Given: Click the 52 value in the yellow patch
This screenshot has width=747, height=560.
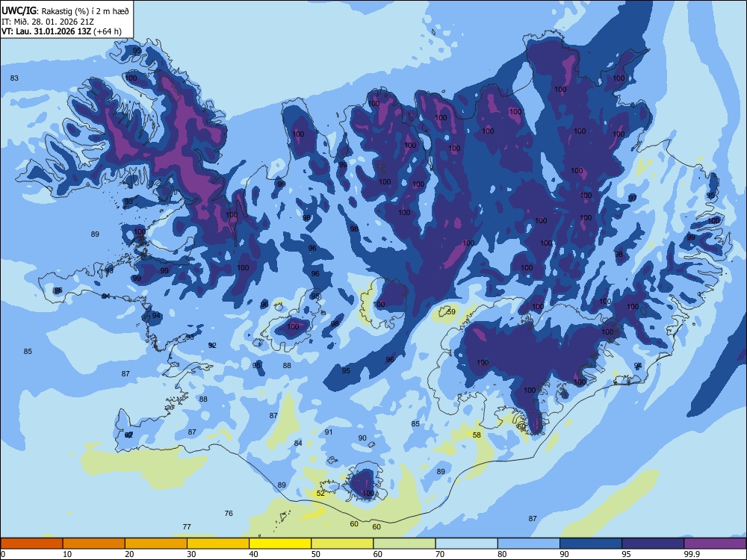Looking at the screenshot, I should [x=320, y=494].
